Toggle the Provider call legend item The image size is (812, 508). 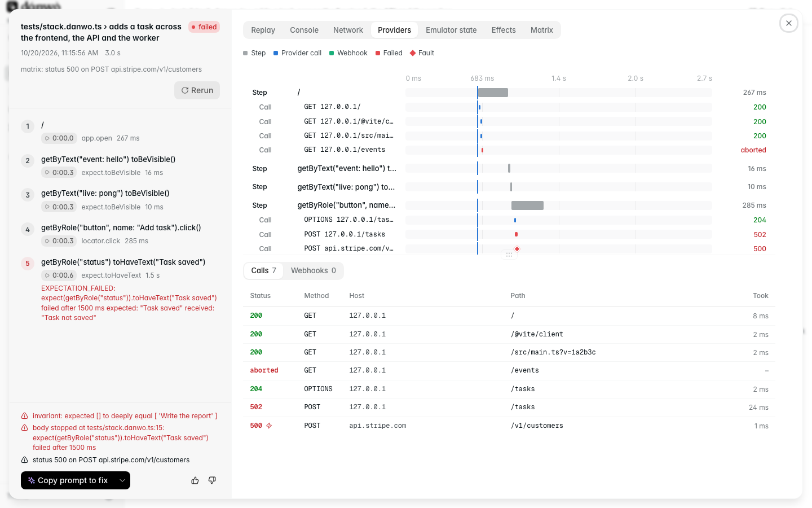[x=298, y=53]
